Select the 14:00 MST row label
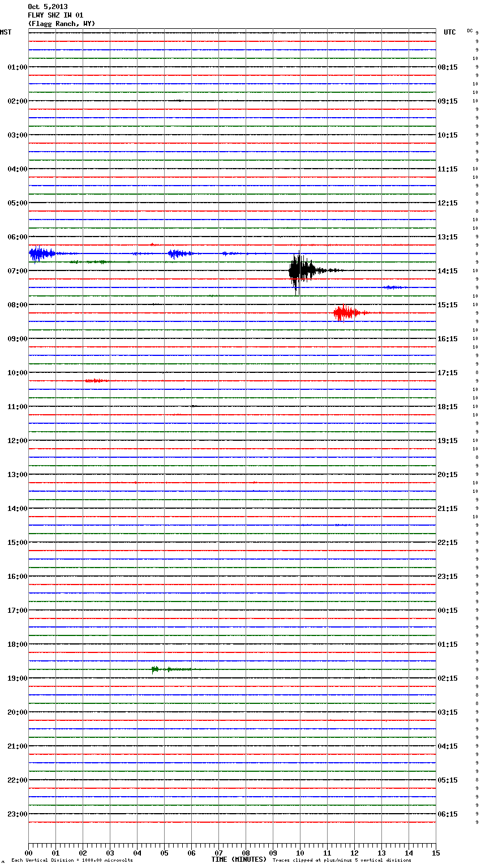Screen dimensions: 481x868 click(x=17, y=509)
